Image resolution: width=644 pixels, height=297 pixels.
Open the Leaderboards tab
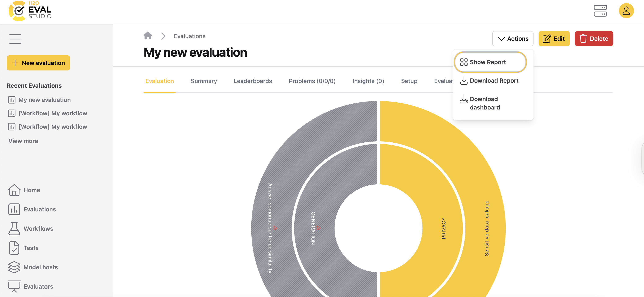click(x=252, y=81)
